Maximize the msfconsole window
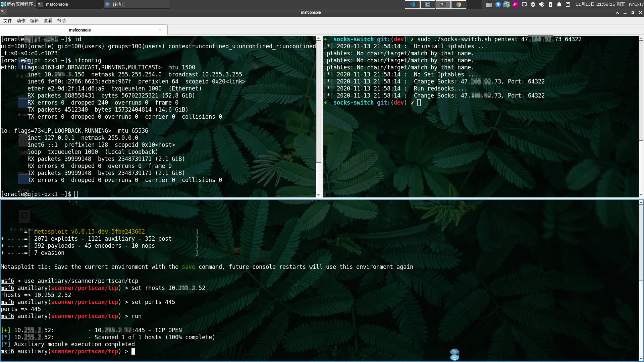 (633, 12)
